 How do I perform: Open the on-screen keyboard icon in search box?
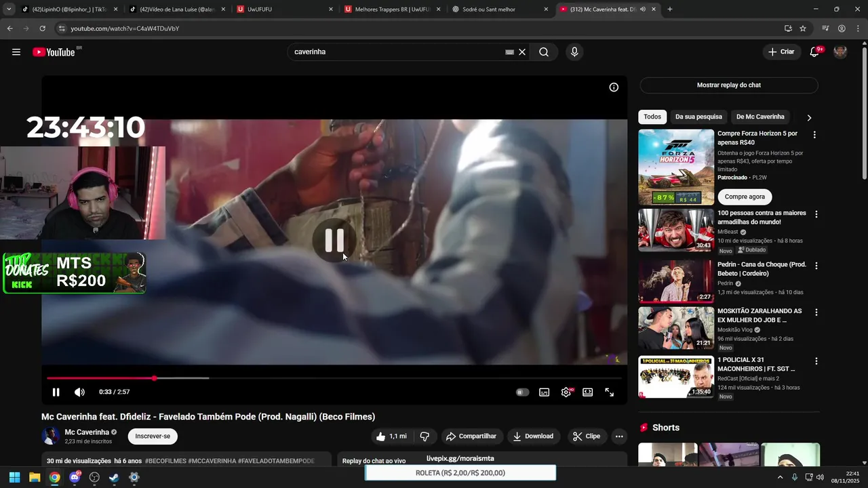click(509, 52)
